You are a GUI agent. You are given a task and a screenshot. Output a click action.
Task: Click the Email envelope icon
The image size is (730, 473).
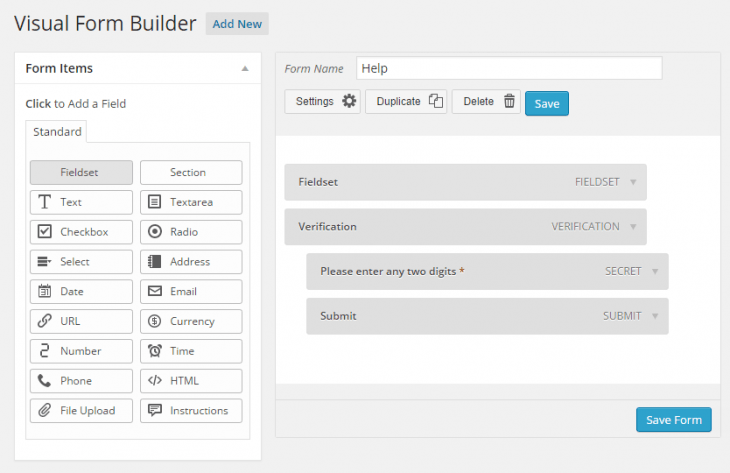coord(155,291)
